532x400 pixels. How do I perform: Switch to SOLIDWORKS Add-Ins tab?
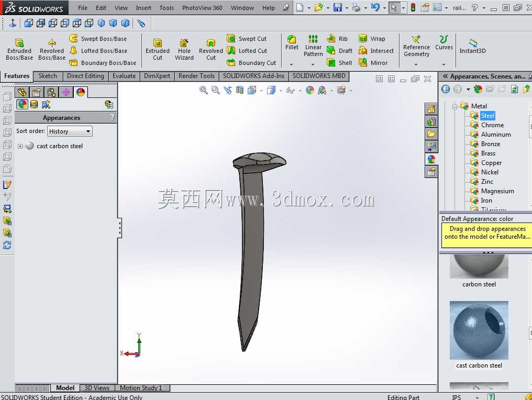tap(253, 76)
